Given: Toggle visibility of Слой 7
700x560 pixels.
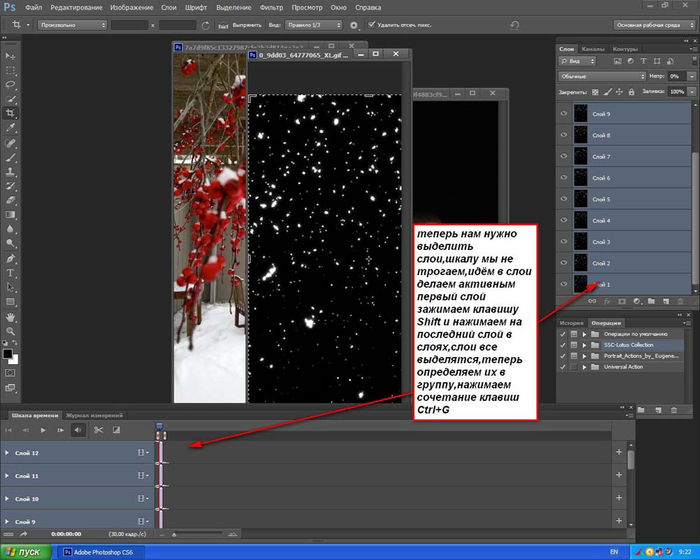Looking at the screenshot, I should coord(563,156).
